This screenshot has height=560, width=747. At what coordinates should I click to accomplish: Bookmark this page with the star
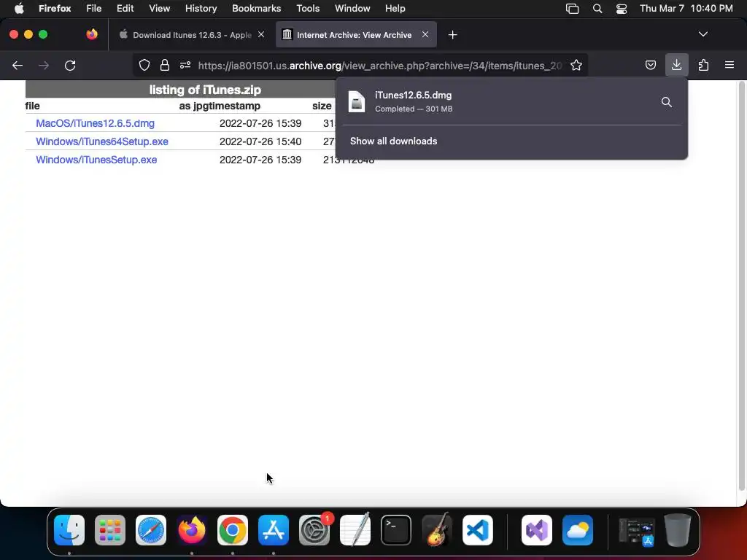click(x=576, y=65)
